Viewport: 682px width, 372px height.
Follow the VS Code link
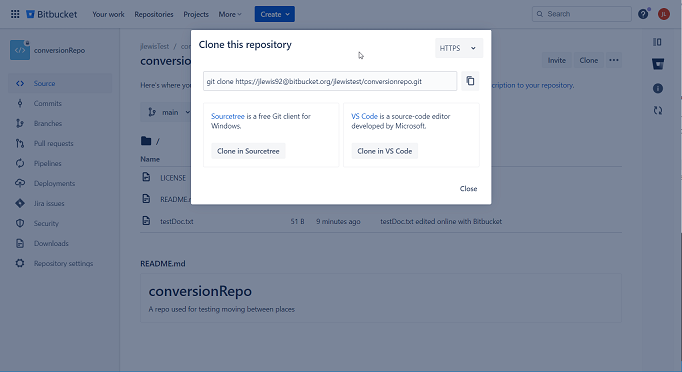click(x=364, y=116)
